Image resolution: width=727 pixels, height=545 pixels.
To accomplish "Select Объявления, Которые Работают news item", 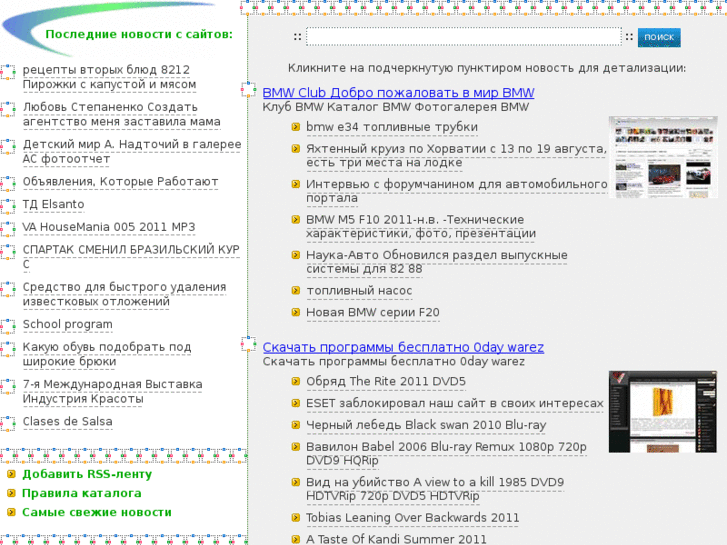I will tap(121, 181).
